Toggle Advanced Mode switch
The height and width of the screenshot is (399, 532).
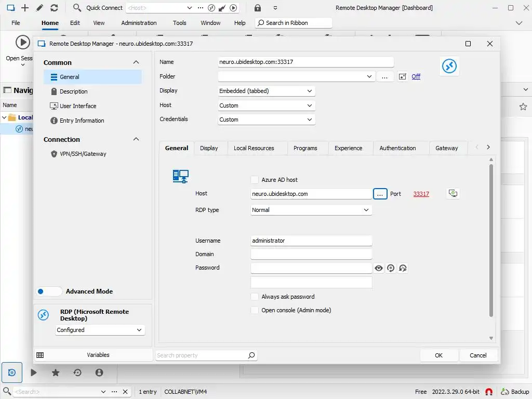pyautogui.click(x=49, y=291)
